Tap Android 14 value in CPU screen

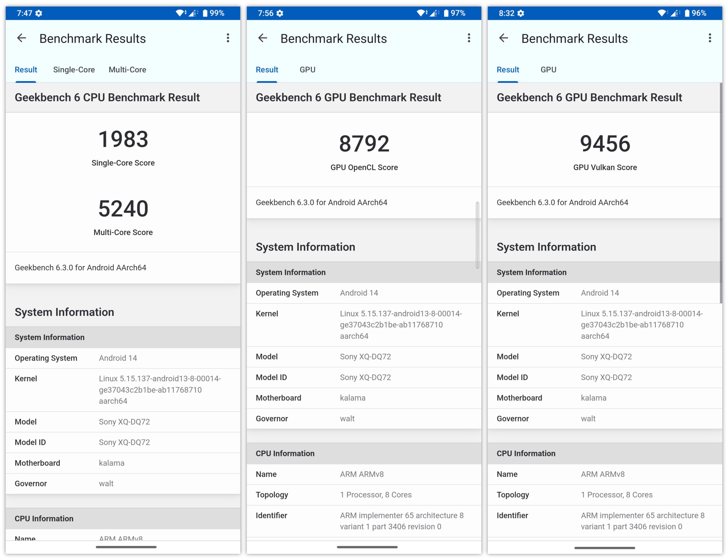(x=118, y=358)
